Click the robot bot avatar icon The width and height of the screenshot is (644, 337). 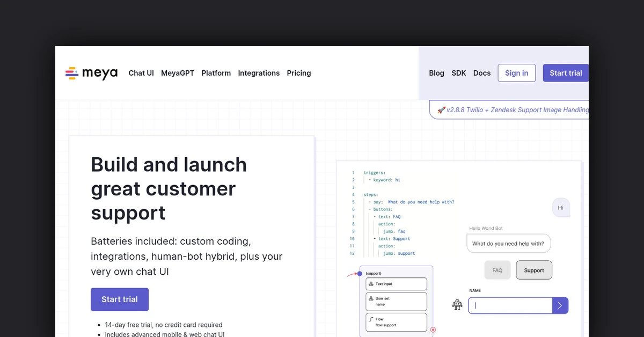click(x=457, y=305)
